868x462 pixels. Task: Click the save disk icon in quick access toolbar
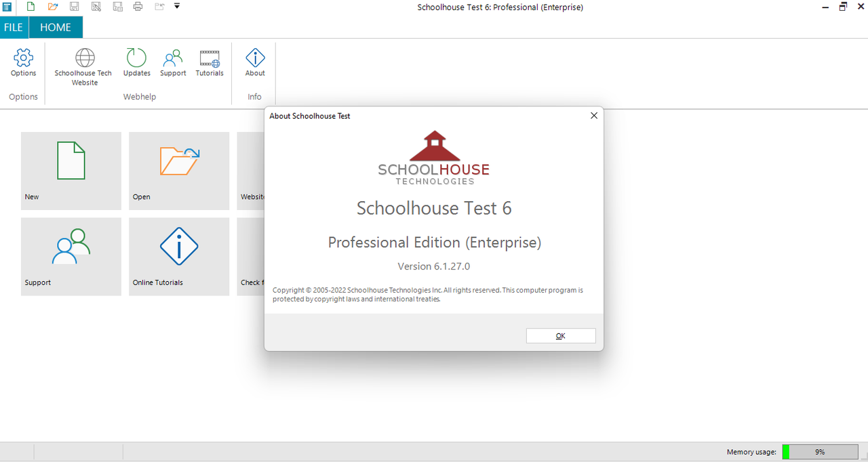(x=75, y=7)
